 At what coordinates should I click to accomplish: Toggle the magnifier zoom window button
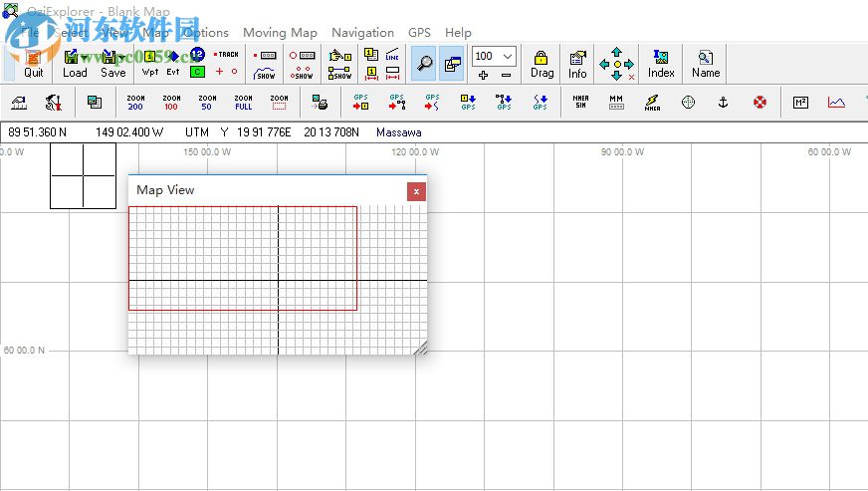[x=424, y=64]
